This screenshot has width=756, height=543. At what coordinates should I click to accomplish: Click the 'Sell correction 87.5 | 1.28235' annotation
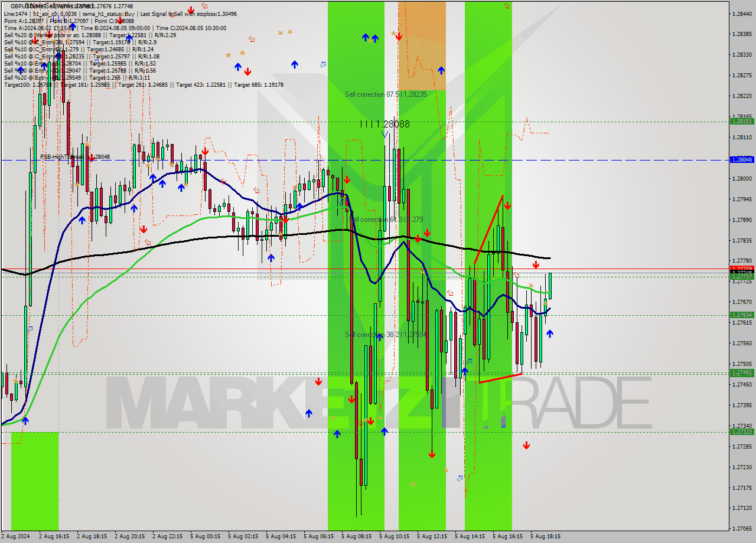(x=386, y=94)
